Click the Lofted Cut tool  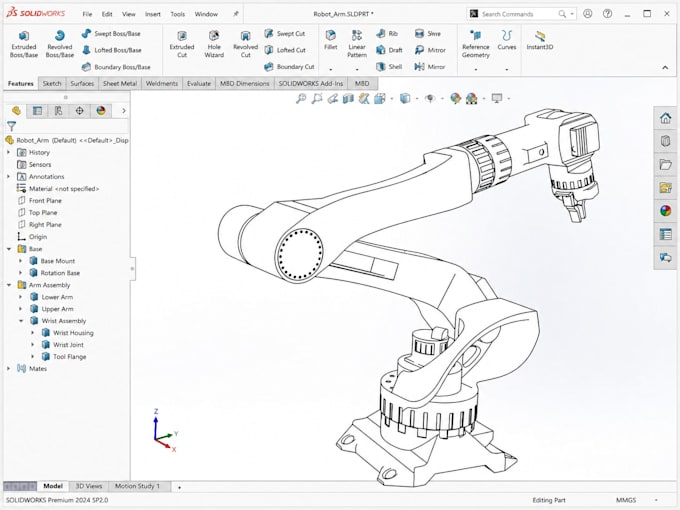pyautogui.click(x=285, y=50)
